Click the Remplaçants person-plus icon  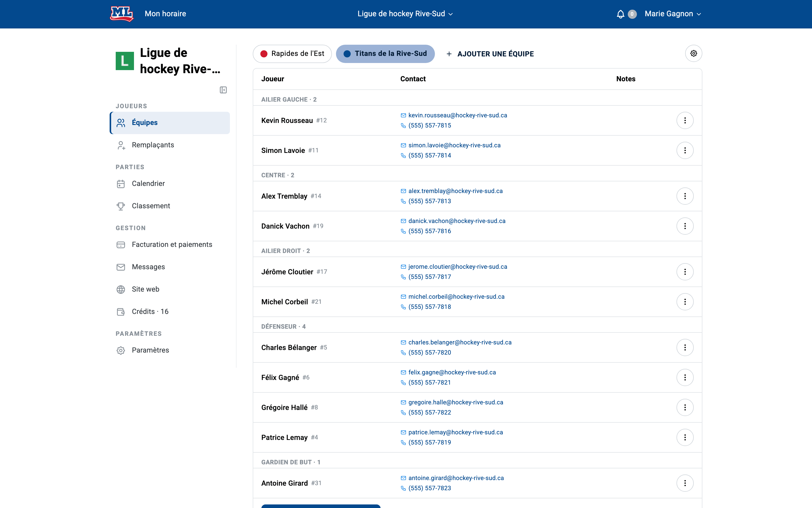pyautogui.click(x=121, y=145)
